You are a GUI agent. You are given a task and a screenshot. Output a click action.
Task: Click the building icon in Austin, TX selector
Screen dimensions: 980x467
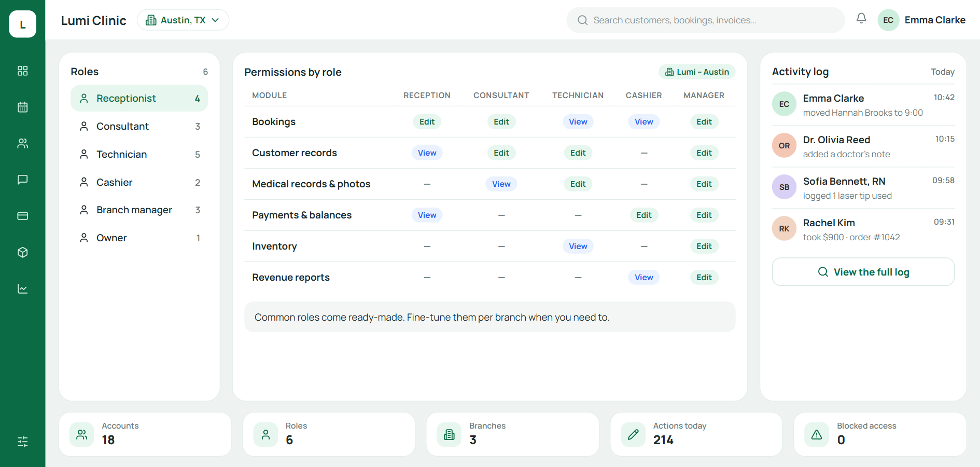click(x=151, y=20)
